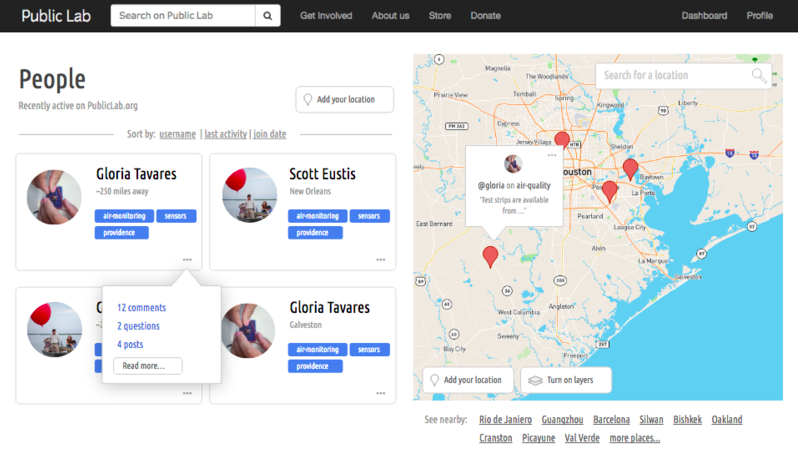Open 2 questions link in popup

[x=138, y=326]
